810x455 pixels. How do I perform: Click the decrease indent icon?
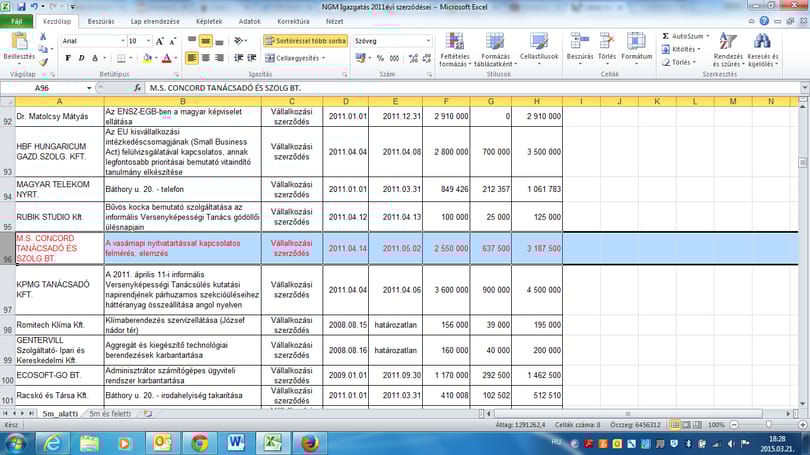(239, 58)
